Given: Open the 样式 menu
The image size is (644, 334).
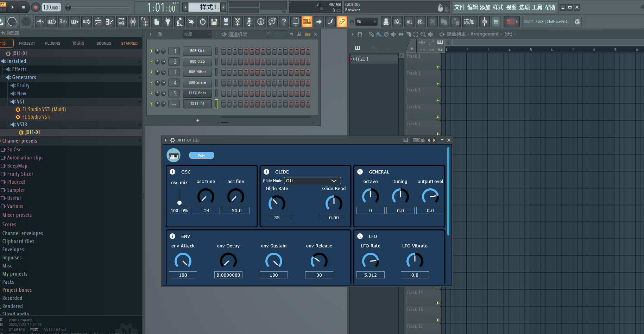Looking at the screenshot, I should coord(498,7).
